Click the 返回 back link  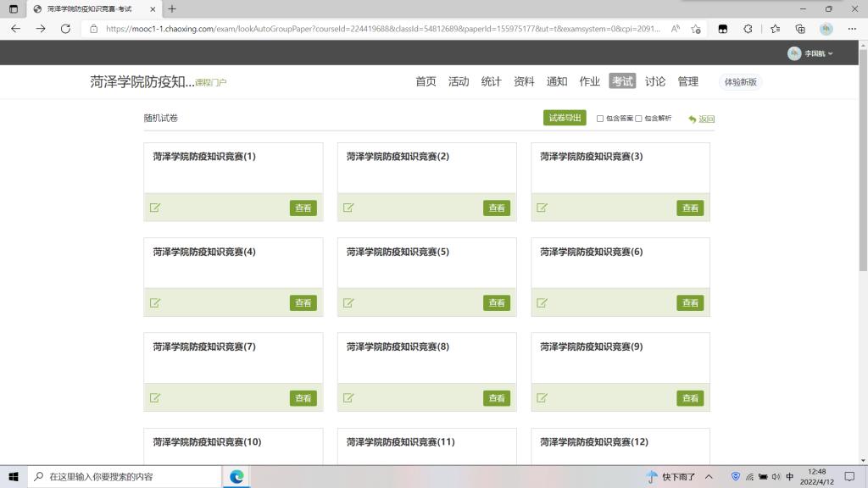(706, 119)
